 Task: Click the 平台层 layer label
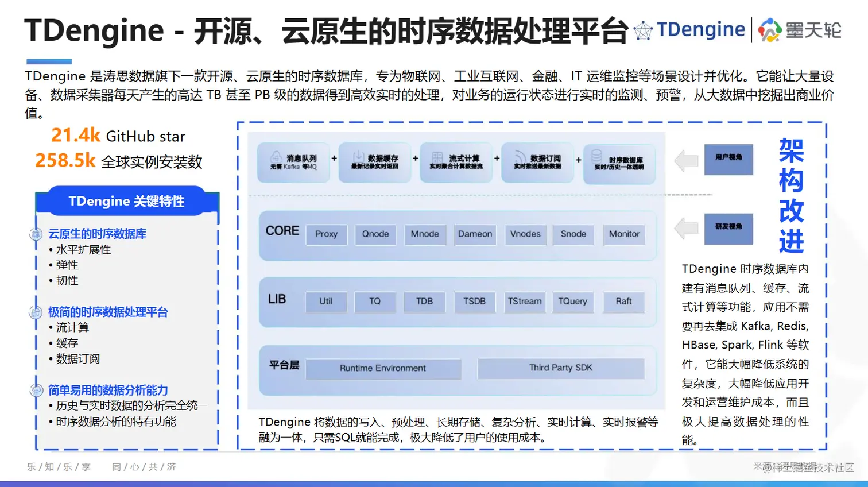click(x=284, y=365)
